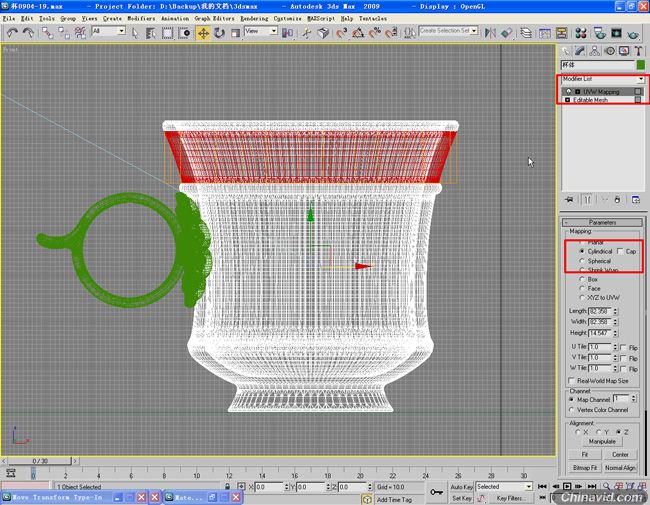Click the Redo arrow icon
The width and height of the screenshot is (650, 505).
pyautogui.click(x=28, y=33)
